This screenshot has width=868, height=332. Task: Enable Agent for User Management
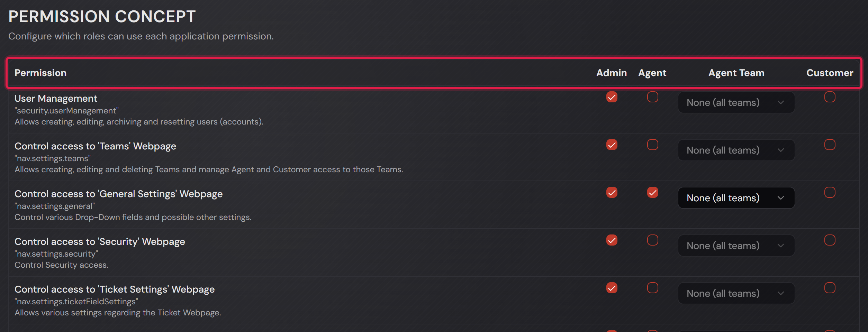[x=652, y=97]
